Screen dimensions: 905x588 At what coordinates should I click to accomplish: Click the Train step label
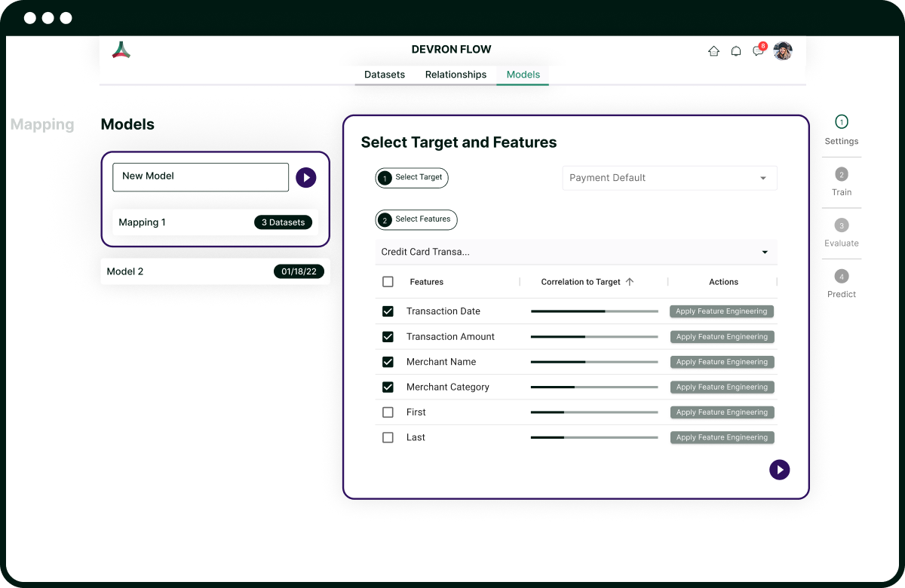point(842,192)
